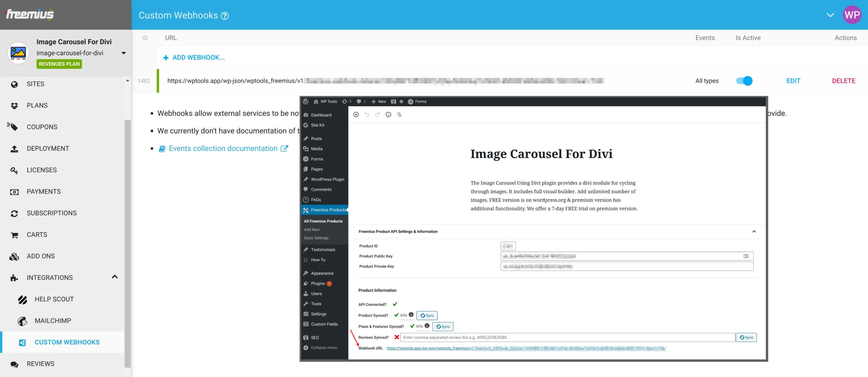The width and height of the screenshot is (868, 377).
Task: Click the Product Private Key field
Action: coord(627,267)
